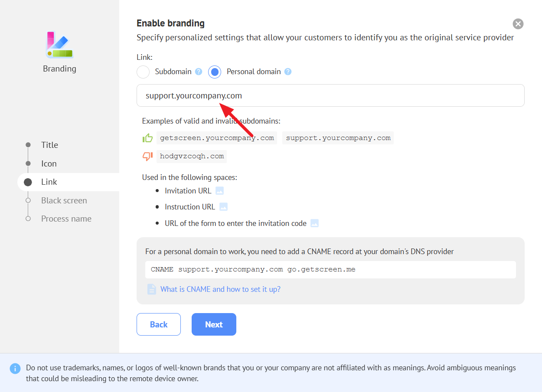Screen dimensions: 542x392
Task: Click the document icon beside CNAME help link
Action: [x=151, y=289]
